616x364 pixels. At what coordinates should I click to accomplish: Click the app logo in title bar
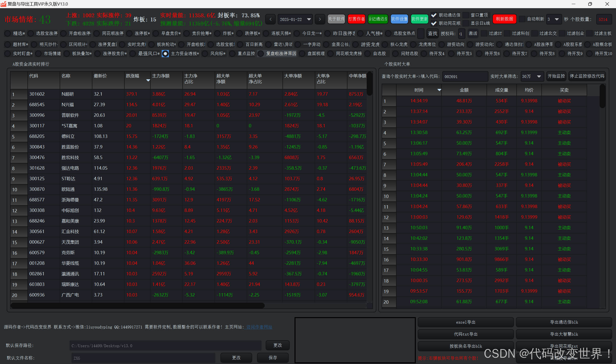pyautogui.click(x=3, y=4)
